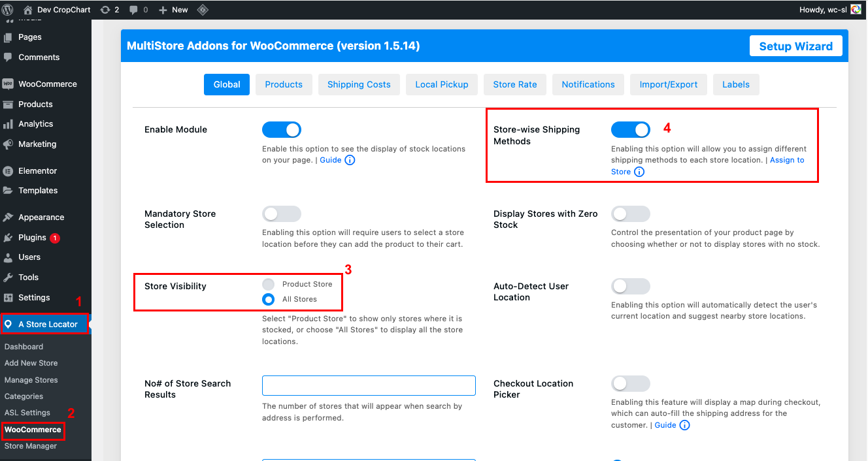Click the Elementor sidebar icon
This screenshot has height=461, width=868.
pyautogui.click(x=8, y=171)
